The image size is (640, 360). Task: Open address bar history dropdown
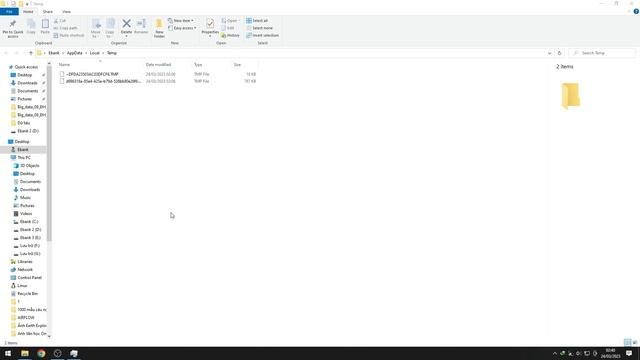point(549,53)
